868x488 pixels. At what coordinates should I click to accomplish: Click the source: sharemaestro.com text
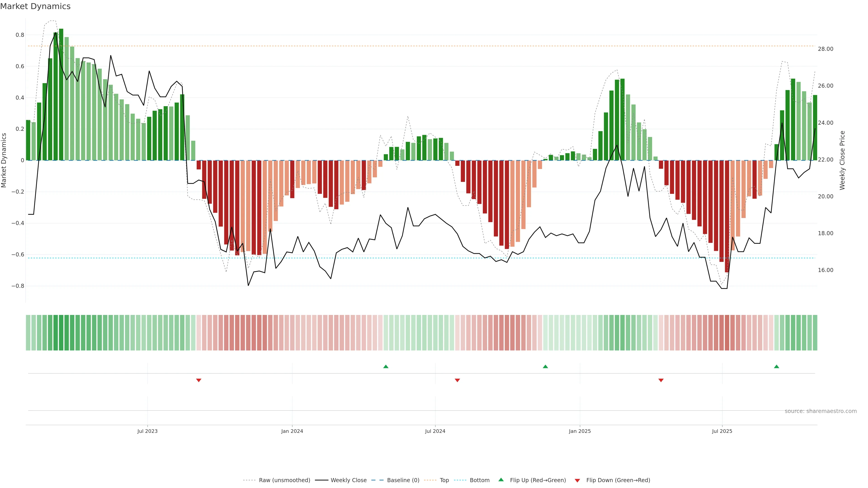pyautogui.click(x=821, y=411)
